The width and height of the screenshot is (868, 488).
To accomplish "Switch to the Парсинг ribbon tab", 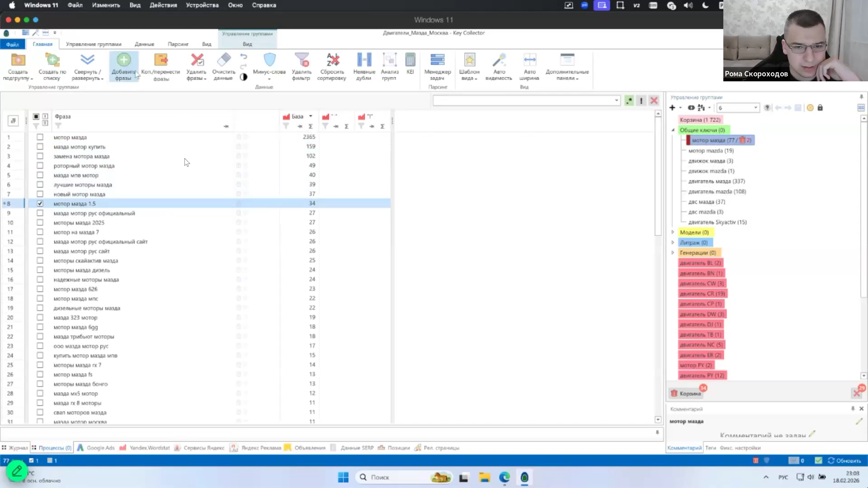I will (178, 44).
